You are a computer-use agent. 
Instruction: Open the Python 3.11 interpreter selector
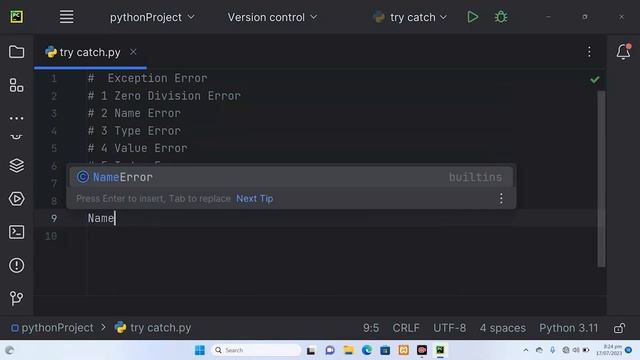568,328
